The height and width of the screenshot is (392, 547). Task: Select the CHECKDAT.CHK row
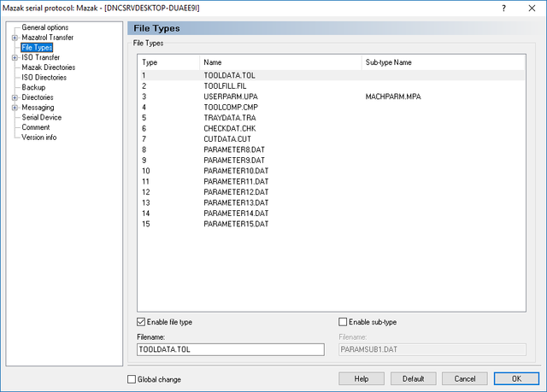pos(332,129)
